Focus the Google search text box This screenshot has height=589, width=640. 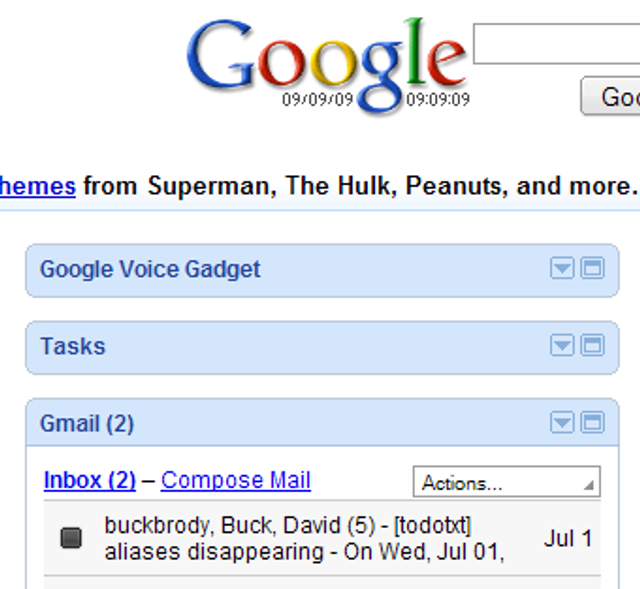click(556, 45)
